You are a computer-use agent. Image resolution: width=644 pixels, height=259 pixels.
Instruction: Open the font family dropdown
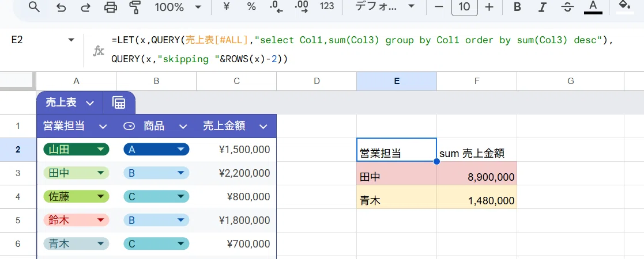point(385,6)
